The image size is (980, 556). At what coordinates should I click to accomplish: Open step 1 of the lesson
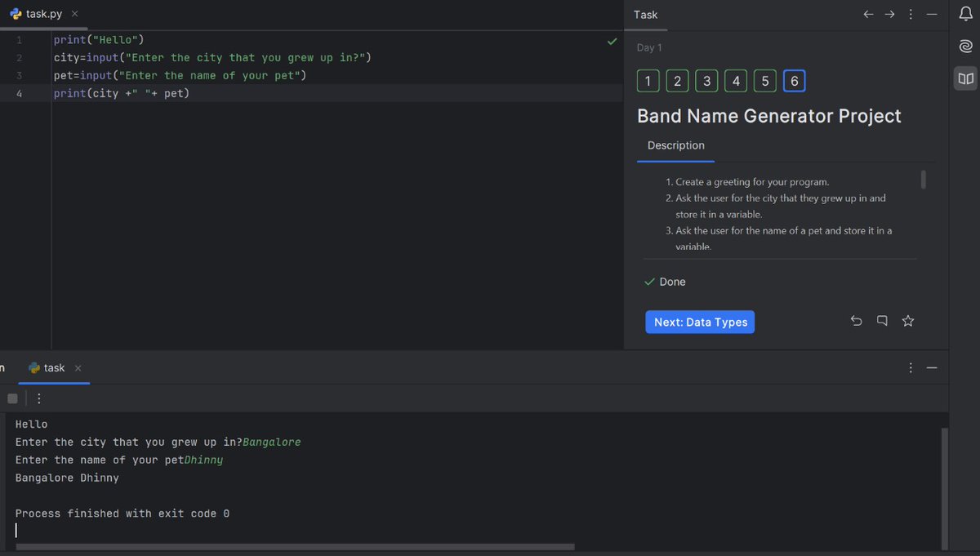pos(648,81)
